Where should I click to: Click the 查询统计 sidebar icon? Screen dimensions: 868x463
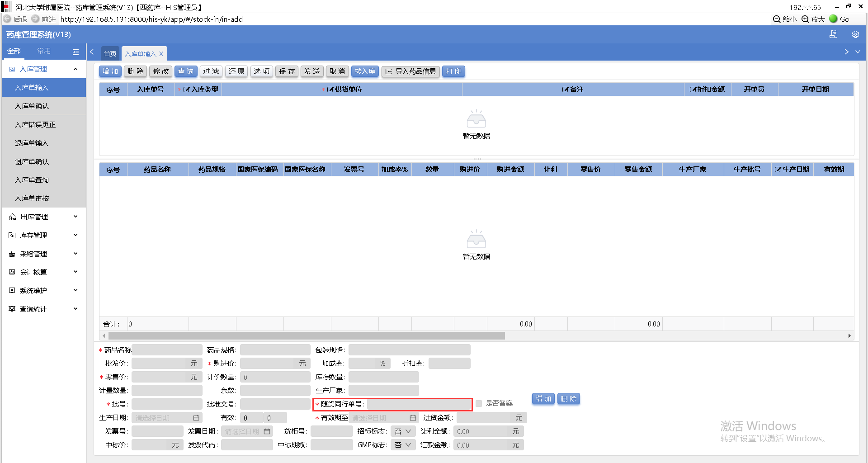(x=12, y=309)
